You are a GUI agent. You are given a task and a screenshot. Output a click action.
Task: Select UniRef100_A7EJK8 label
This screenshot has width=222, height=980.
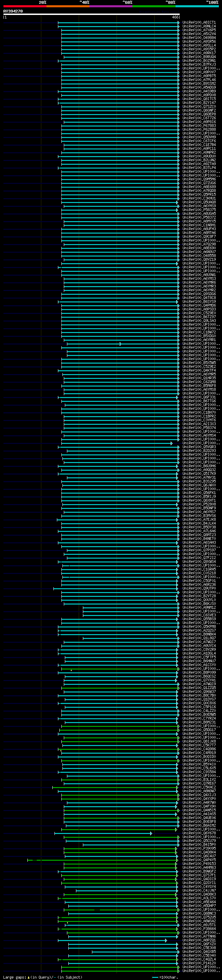point(199,519)
